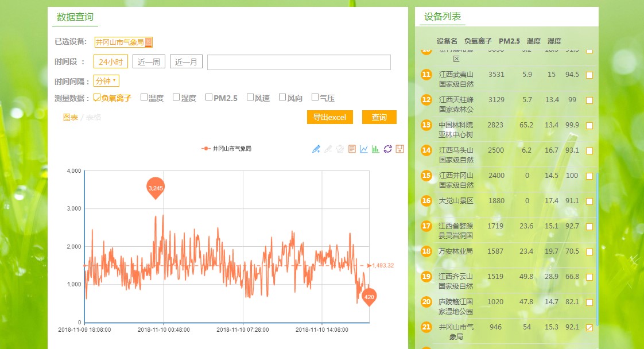Click the mark-line pencil tool in chart toolbar
Screen dimensions: 644x349
pyautogui.click(x=316, y=149)
